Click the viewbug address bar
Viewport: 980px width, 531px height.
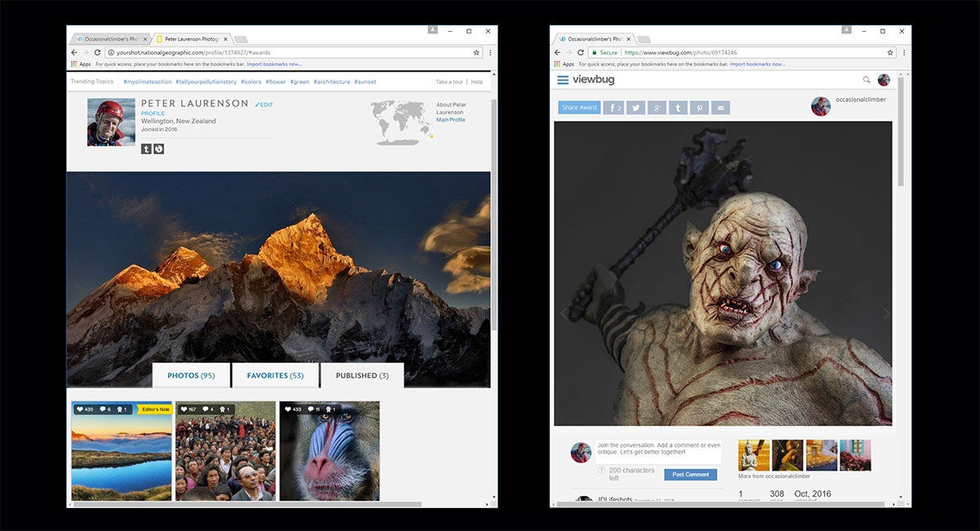(x=743, y=52)
